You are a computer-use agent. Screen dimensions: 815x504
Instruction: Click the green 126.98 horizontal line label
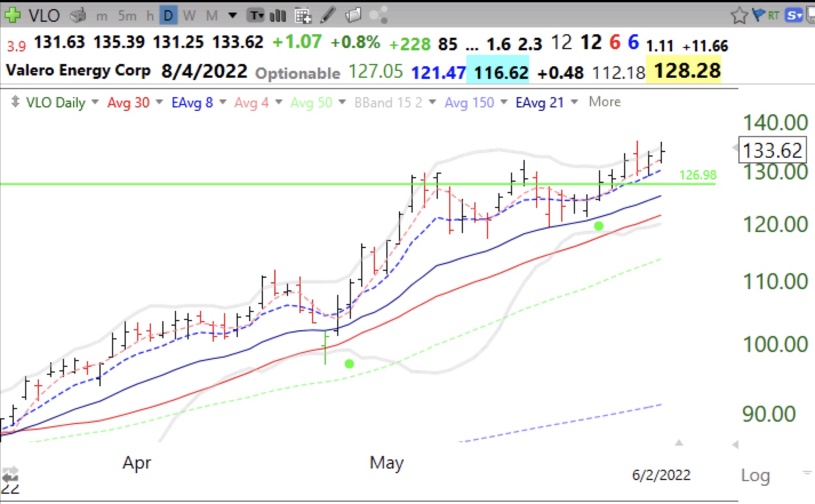pyautogui.click(x=697, y=175)
